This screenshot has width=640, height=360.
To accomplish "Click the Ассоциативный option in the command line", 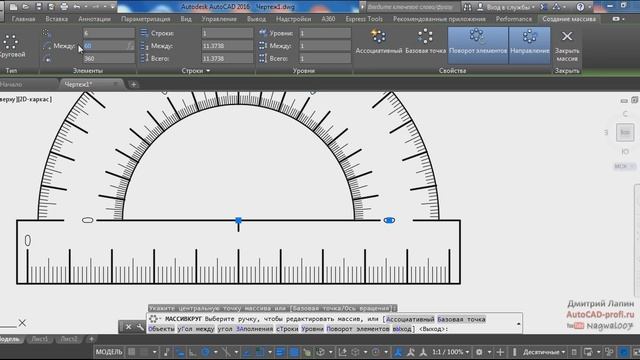I will point(410,319).
